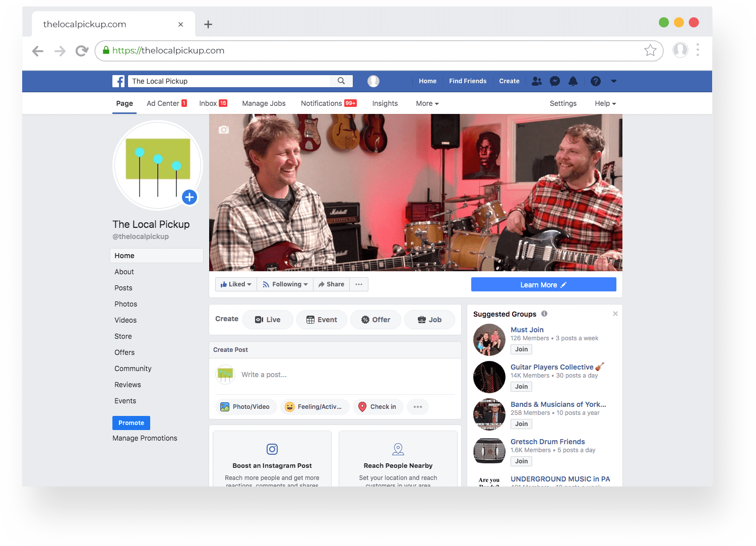Click the Share button

331,284
